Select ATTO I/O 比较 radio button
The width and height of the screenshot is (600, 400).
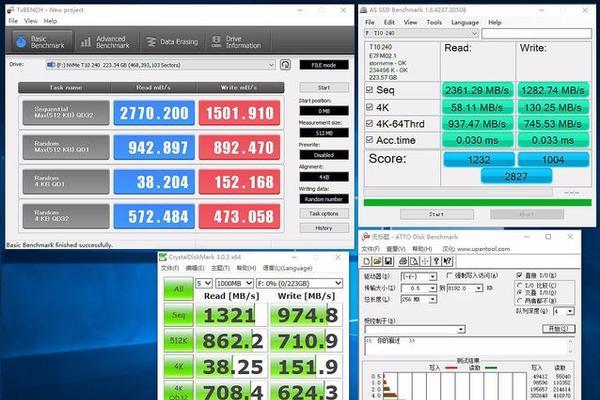pos(520,286)
